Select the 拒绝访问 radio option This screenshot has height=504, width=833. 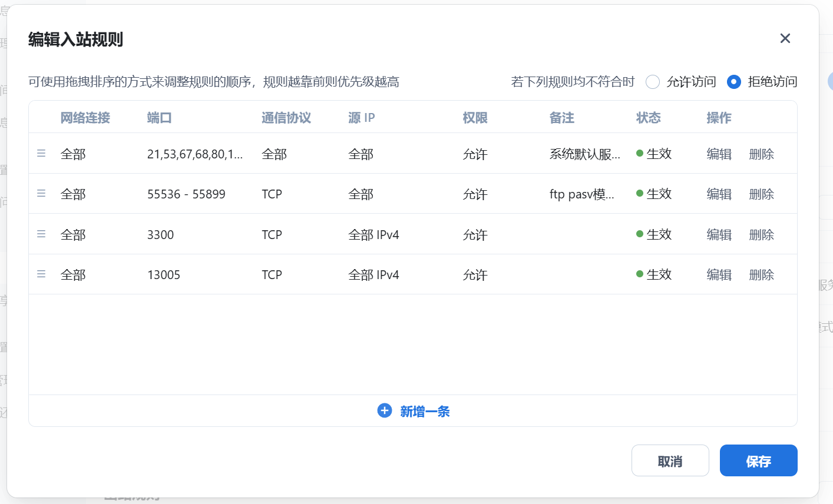734,82
